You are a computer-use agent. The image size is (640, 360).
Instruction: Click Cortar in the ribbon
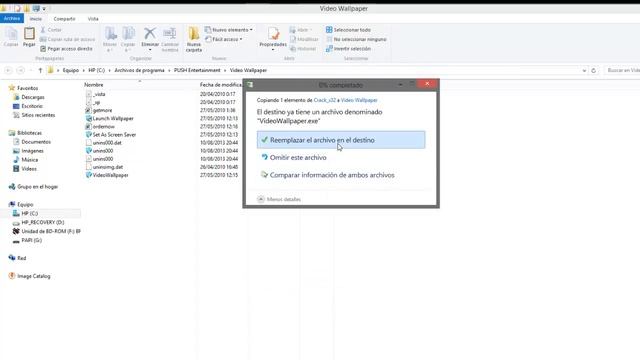click(51, 30)
